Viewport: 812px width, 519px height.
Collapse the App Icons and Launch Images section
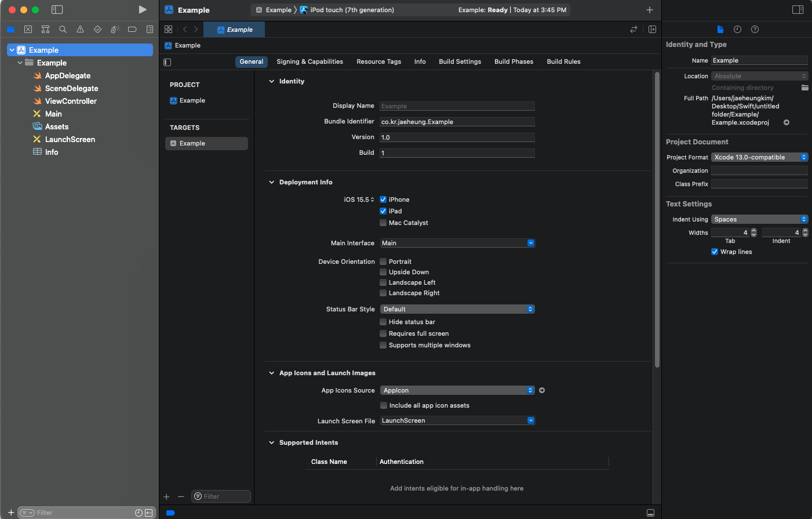coord(271,373)
